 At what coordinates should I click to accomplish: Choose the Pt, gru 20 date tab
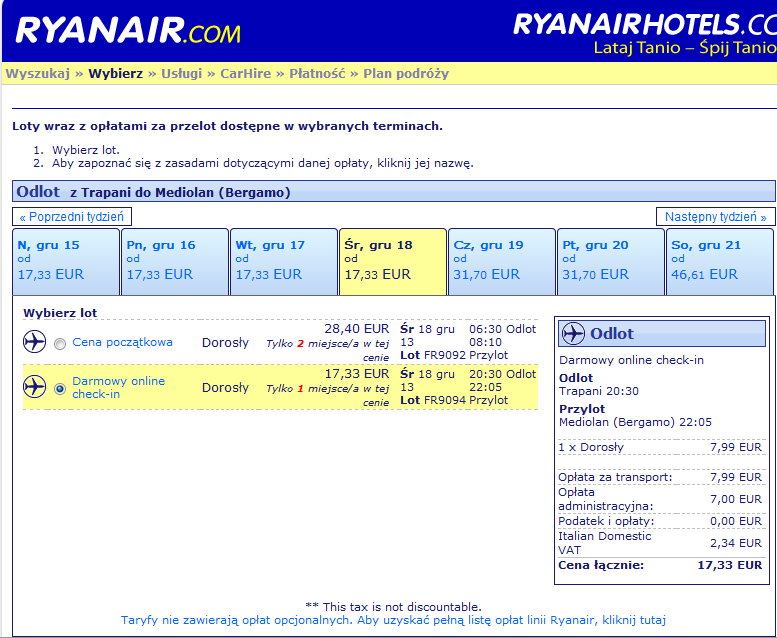click(611, 262)
